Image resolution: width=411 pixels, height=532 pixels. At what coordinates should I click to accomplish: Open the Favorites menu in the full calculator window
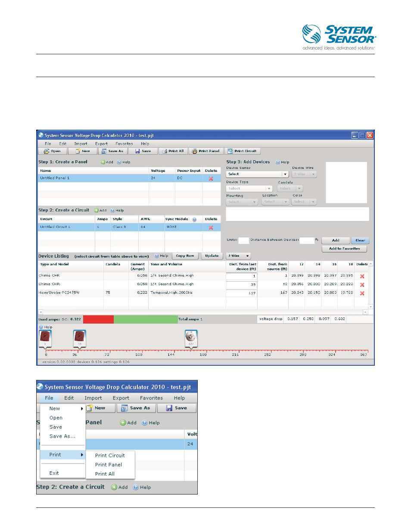click(x=124, y=144)
